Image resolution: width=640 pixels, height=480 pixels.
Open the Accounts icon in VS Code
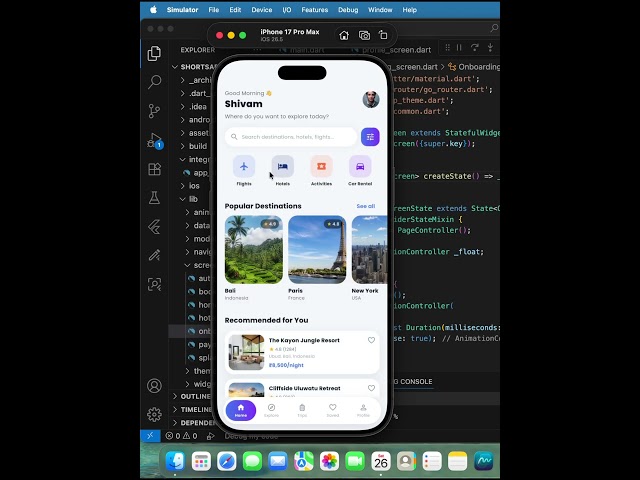(154, 386)
